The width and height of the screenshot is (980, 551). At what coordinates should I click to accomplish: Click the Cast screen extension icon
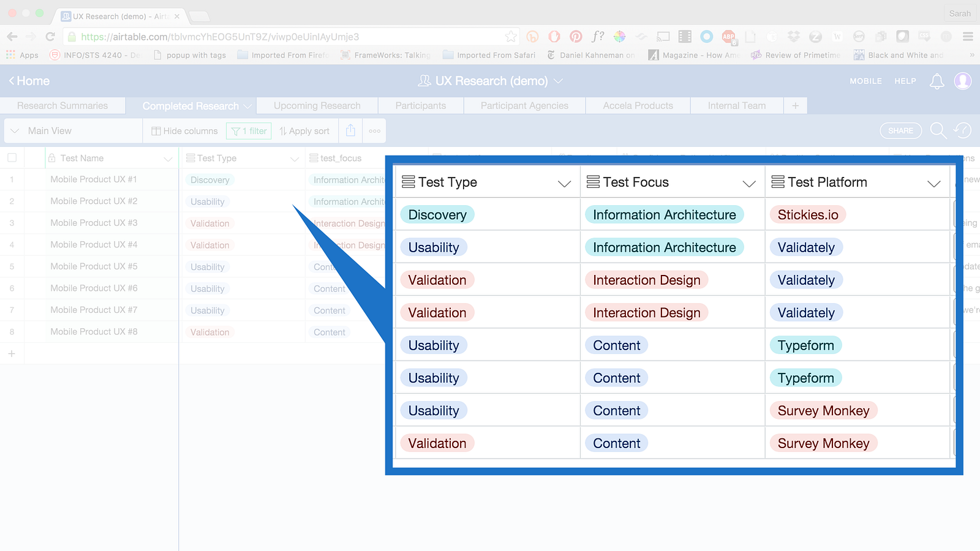point(663,37)
